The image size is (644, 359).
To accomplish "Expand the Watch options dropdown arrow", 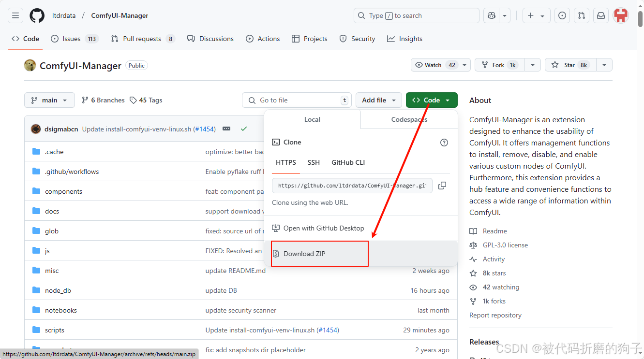I will point(465,65).
